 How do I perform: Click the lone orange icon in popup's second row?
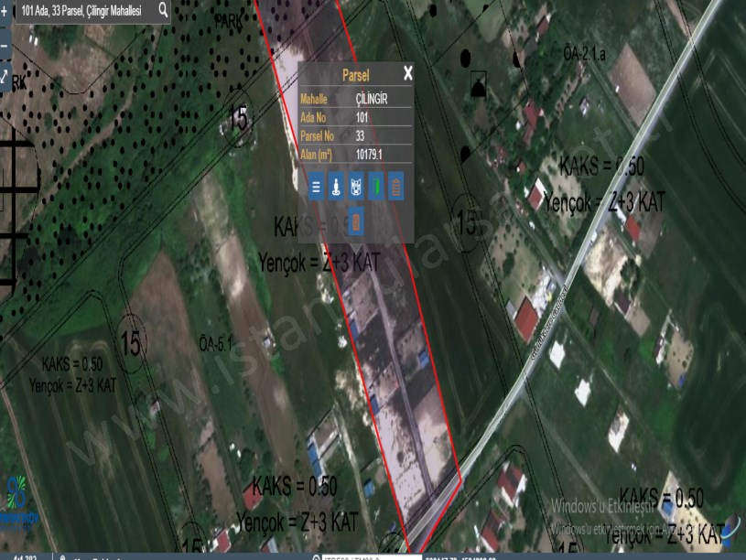click(x=356, y=221)
